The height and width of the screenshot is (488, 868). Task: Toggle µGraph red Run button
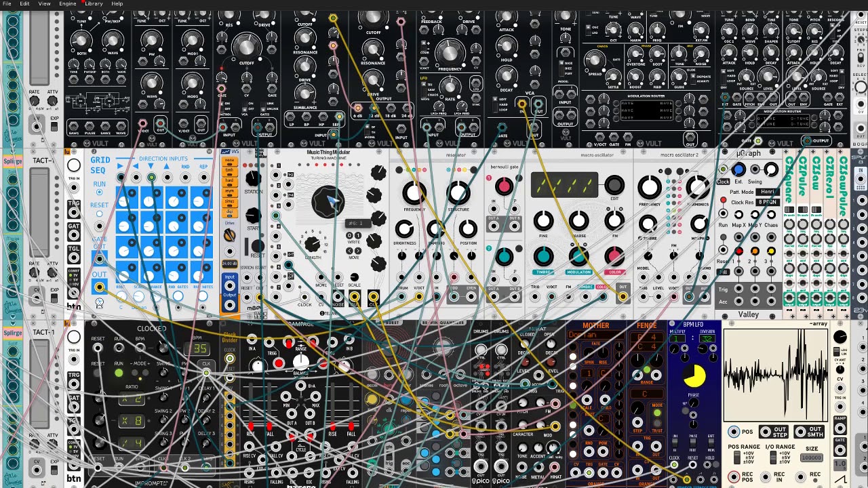[723, 199]
